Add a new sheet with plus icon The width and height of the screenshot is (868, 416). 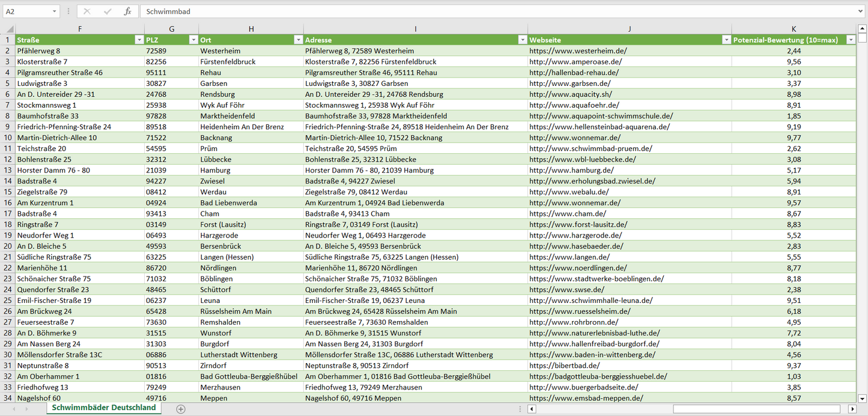pyautogui.click(x=181, y=409)
